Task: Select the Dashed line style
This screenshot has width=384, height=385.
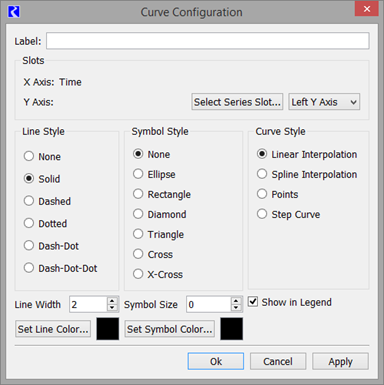Action: 47,201
